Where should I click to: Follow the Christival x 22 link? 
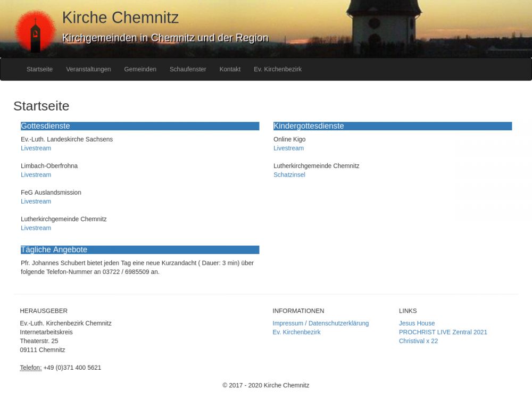pos(418,341)
